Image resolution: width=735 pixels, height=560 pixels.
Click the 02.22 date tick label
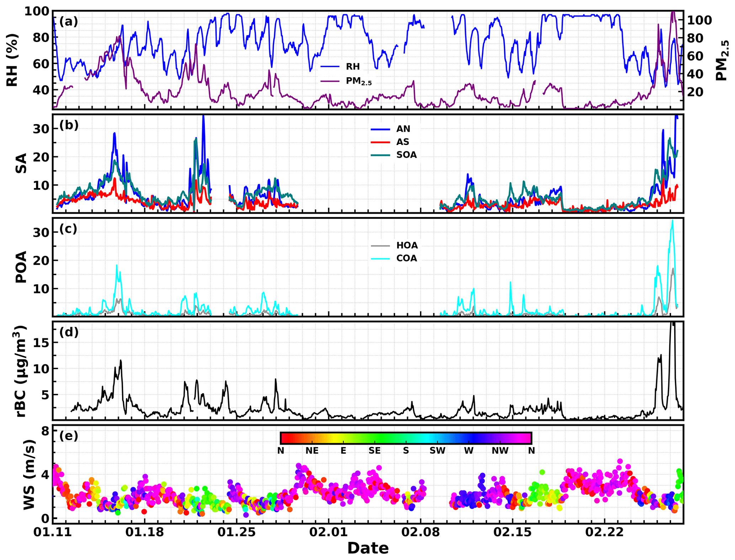tap(604, 532)
